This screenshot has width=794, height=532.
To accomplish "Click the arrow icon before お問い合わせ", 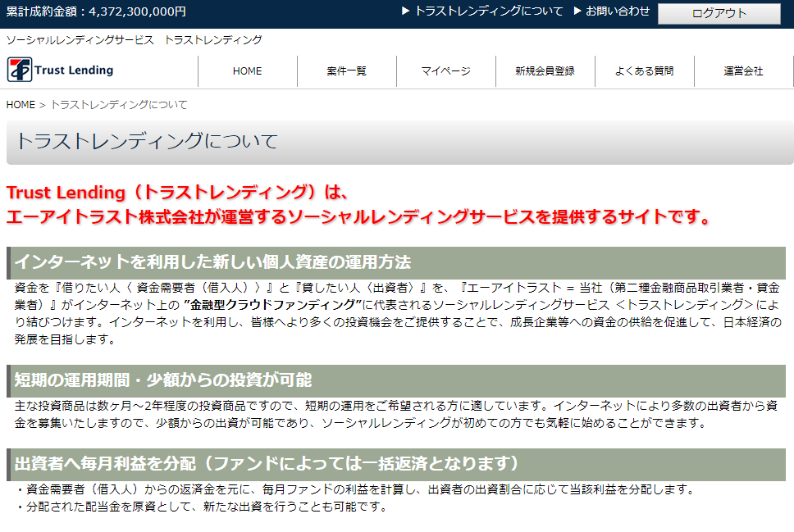I will pos(577,11).
